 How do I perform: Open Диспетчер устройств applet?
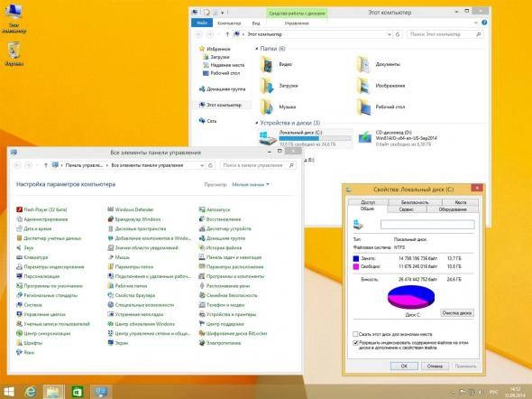click(x=225, y=228)
